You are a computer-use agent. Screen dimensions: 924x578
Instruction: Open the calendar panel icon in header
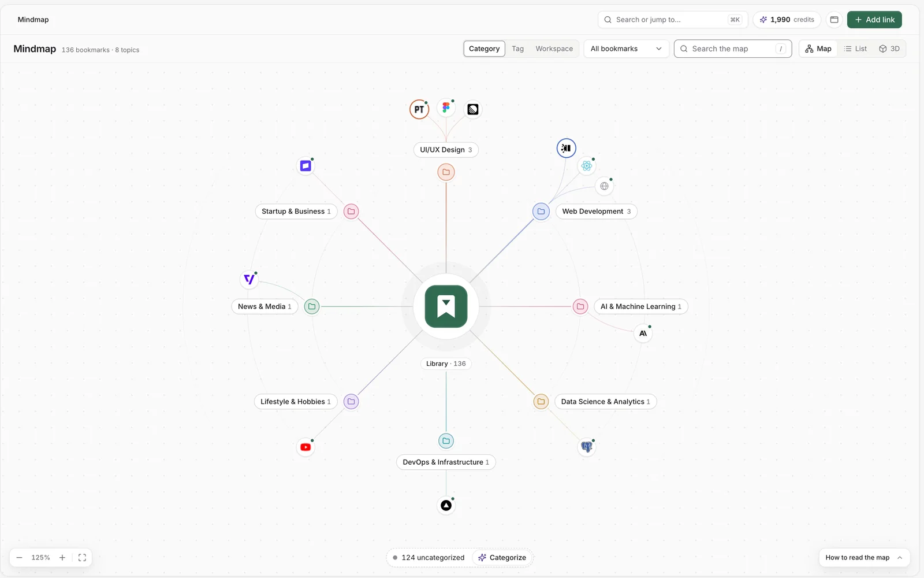click(x=834, y=20)
